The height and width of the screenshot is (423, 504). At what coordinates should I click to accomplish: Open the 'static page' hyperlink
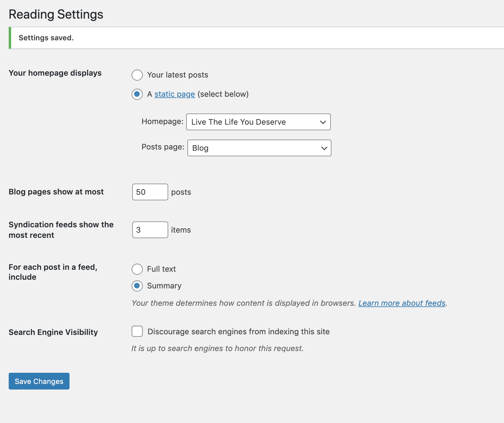[175, 94]
